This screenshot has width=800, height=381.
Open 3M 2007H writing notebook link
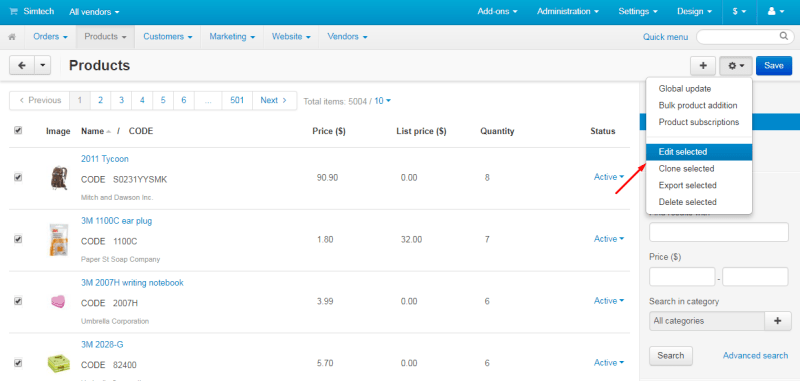(132, 283)
